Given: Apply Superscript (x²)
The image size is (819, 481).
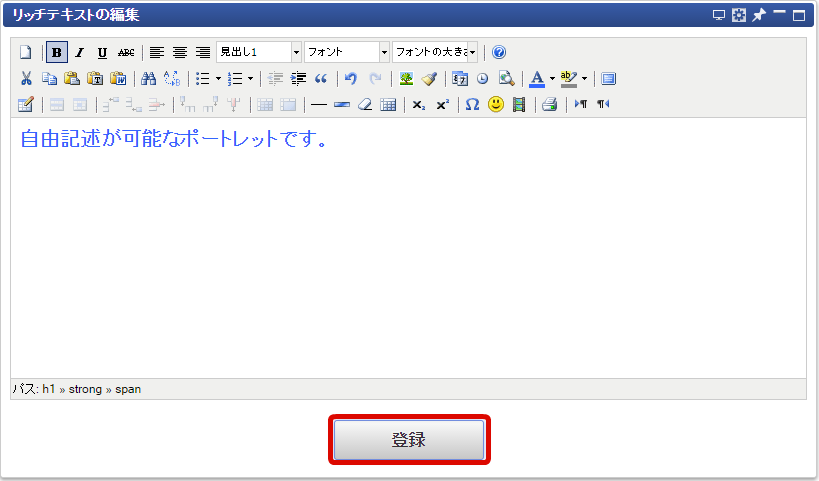Looking at the screenshot, I should point(442,104).
